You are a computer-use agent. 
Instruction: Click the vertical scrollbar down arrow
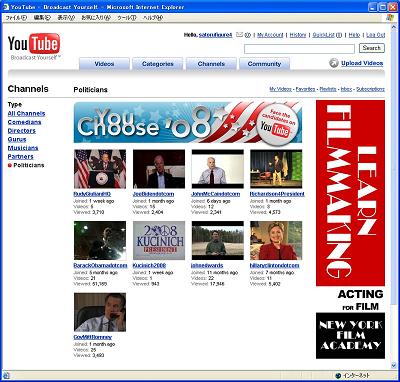tap(394, 366)
